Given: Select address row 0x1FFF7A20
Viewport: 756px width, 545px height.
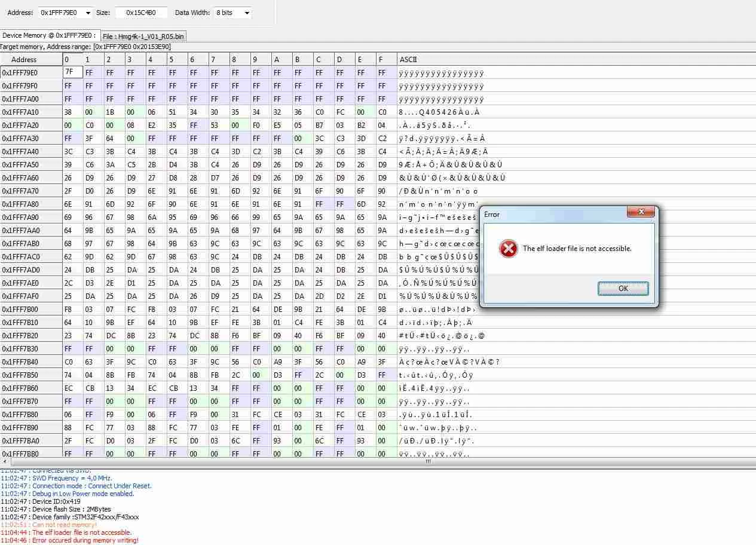Looking at the screenshot, I should tap(31, 125).
